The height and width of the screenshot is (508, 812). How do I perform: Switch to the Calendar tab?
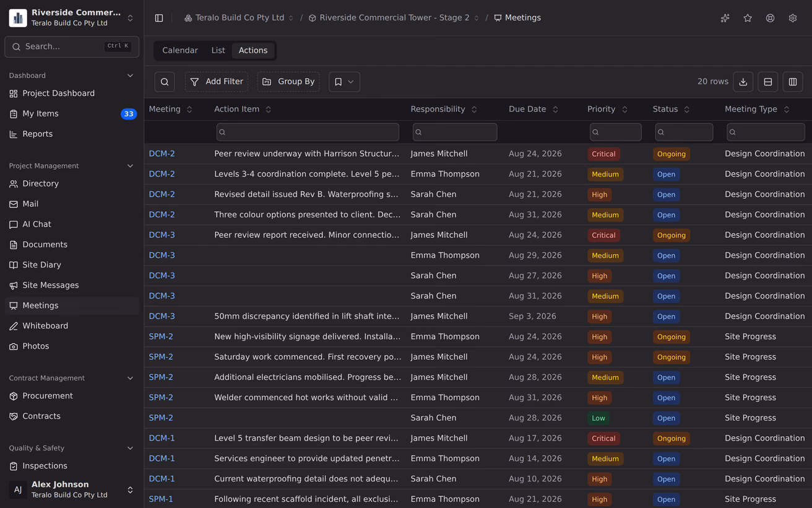click(x=180, y=51)
